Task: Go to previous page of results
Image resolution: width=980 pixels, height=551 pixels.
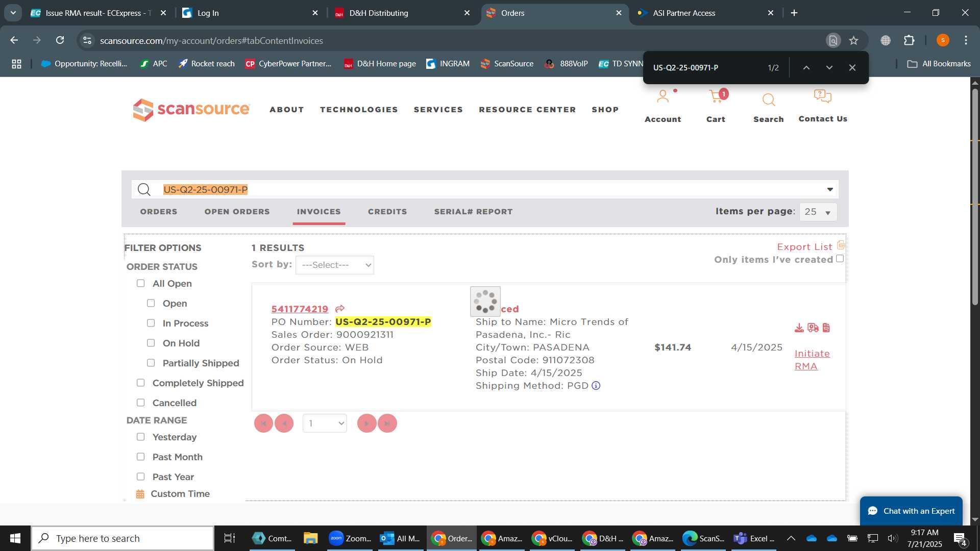Action: tap(284, 423)
